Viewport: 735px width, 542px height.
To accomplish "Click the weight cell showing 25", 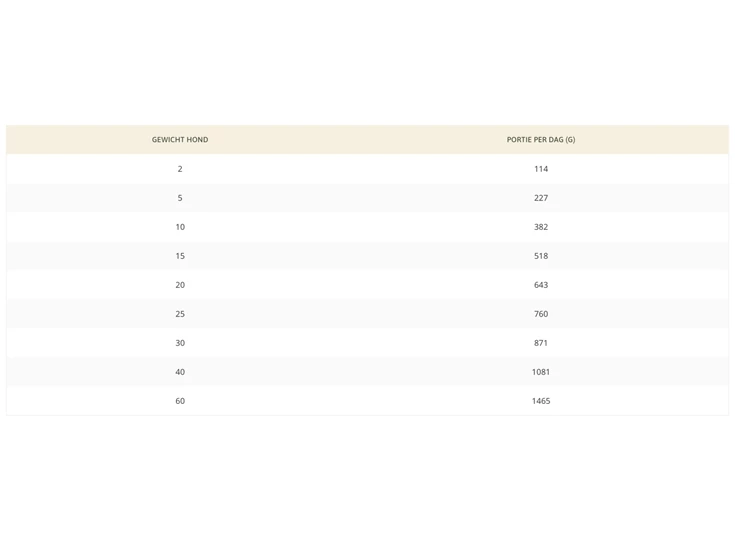I will tap(180, 314).
